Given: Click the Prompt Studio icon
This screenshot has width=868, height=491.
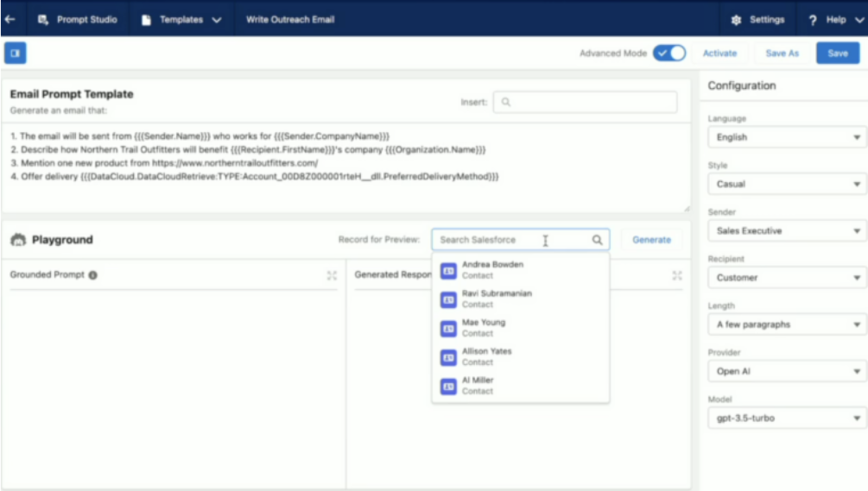Looking at the screenshot, I should click(43, 19).
